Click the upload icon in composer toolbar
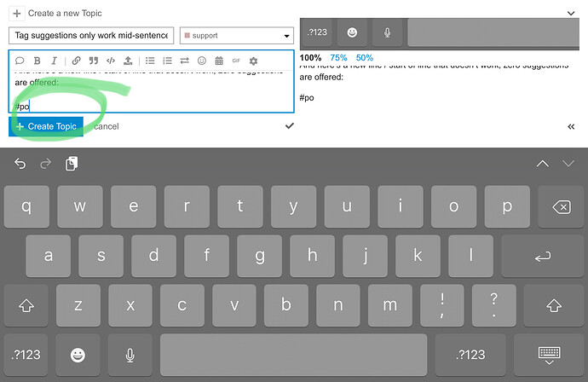This screenshot has width=588, height=382. [x=128, y=61]
